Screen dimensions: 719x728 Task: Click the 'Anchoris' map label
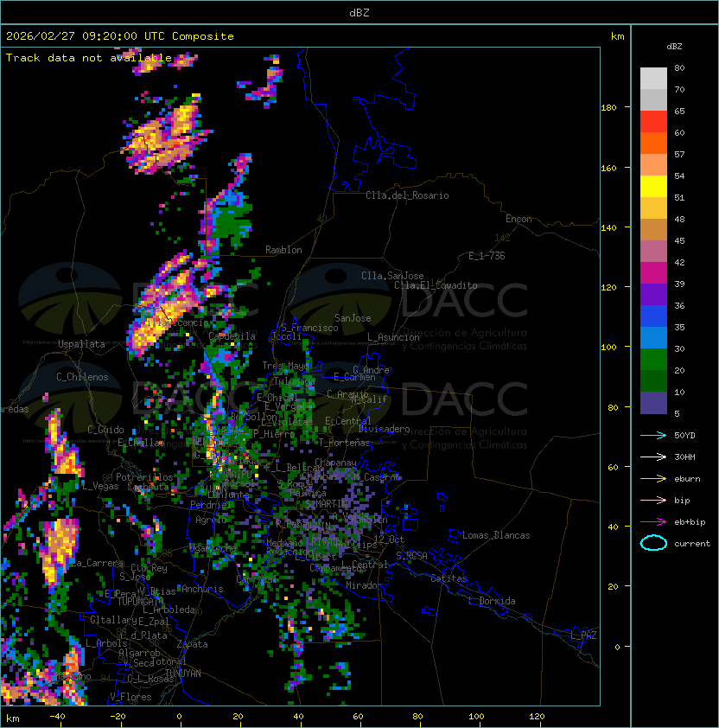202,589
